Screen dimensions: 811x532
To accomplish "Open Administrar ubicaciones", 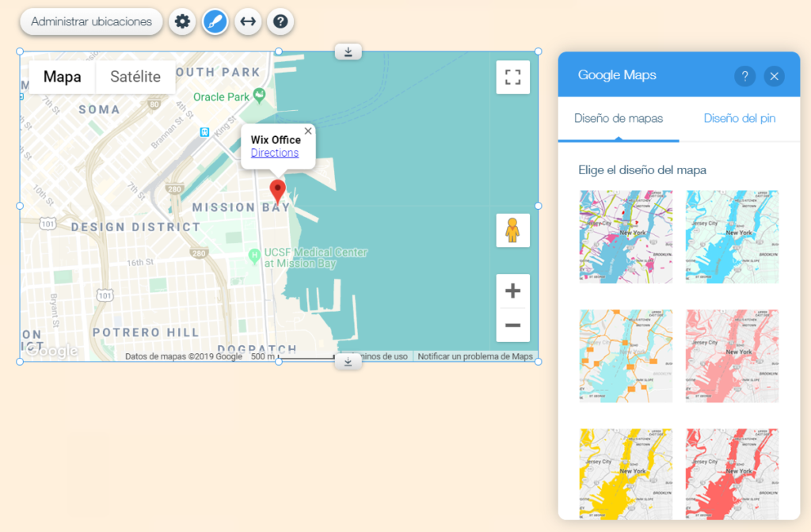I will [x=90, y=21].
